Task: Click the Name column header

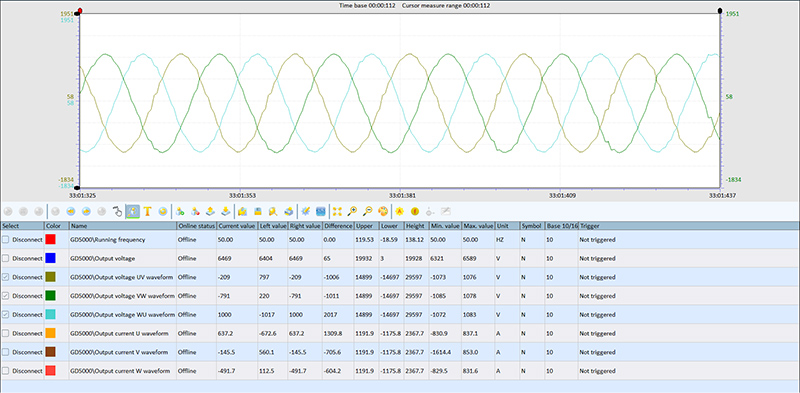Action: click(122, 226)
